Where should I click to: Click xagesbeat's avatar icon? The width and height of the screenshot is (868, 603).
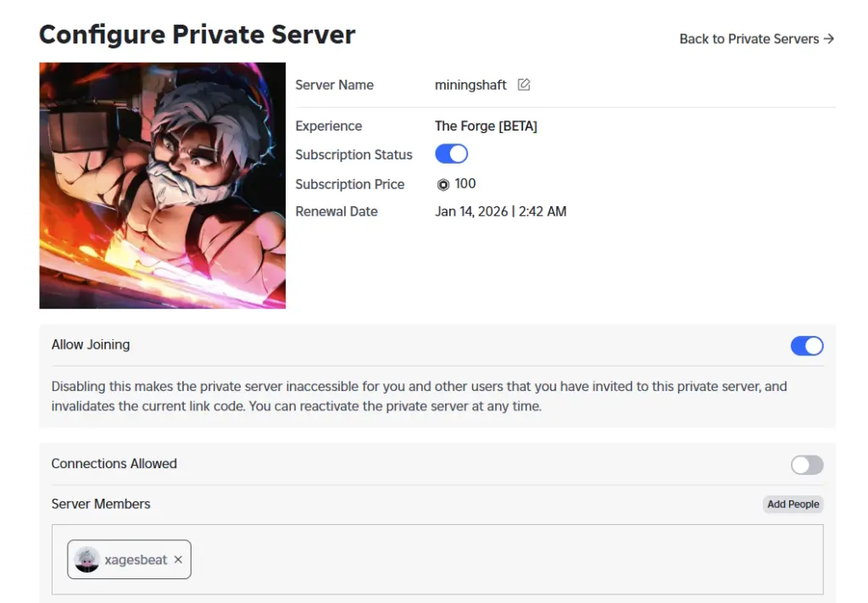point(86,560)
